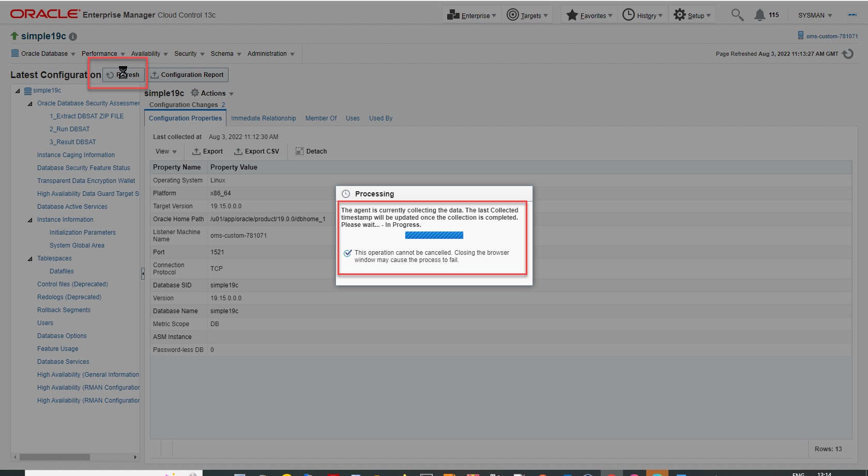Select the Configuration Properties tab
868x476 pixels.
(x=185, y=118)
